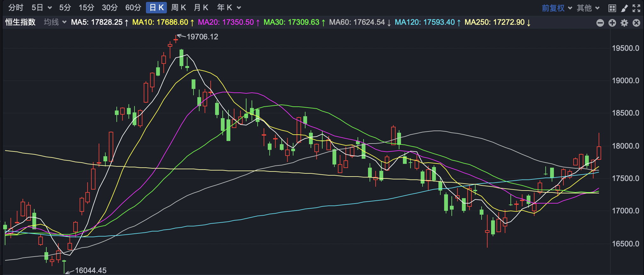
Task: Click the 16500.0 price axis label
Action: 626,244
